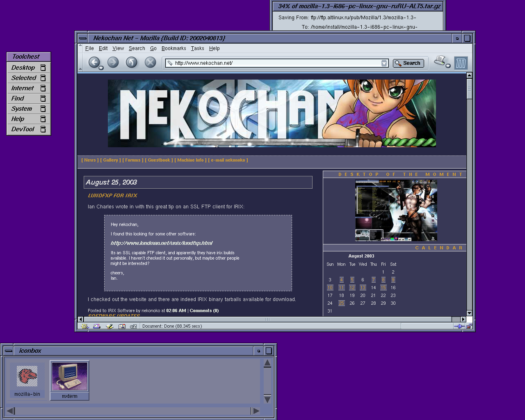Open the File menu in Mozilla
The width and height of the screenshot is (525, 420).
(x=89, y=48)
